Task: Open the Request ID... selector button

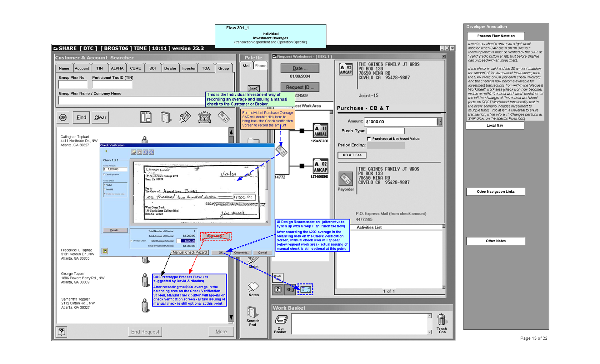Action: (x=300, y=87)
